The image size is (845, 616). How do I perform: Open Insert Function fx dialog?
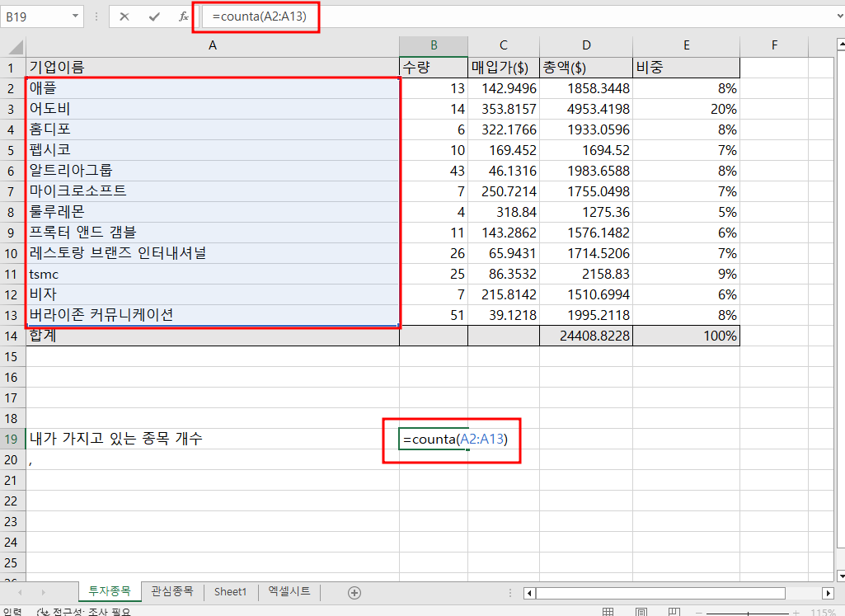coord(183,16)
